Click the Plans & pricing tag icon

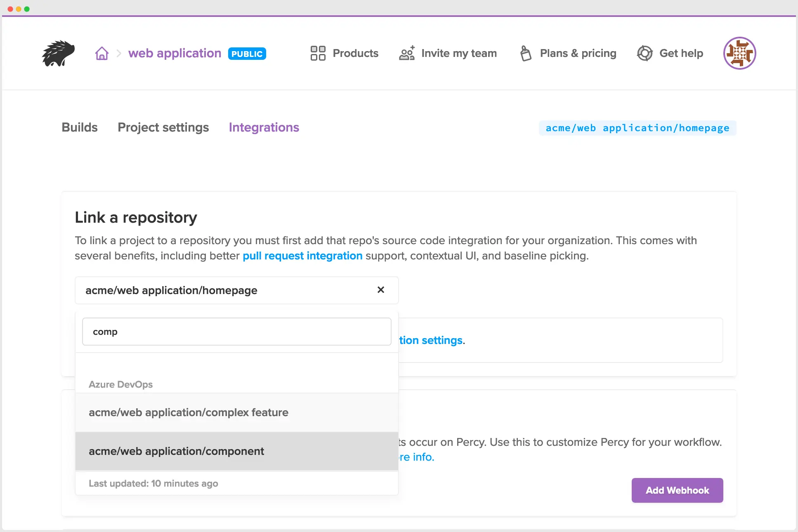click(x=526, y=53)
